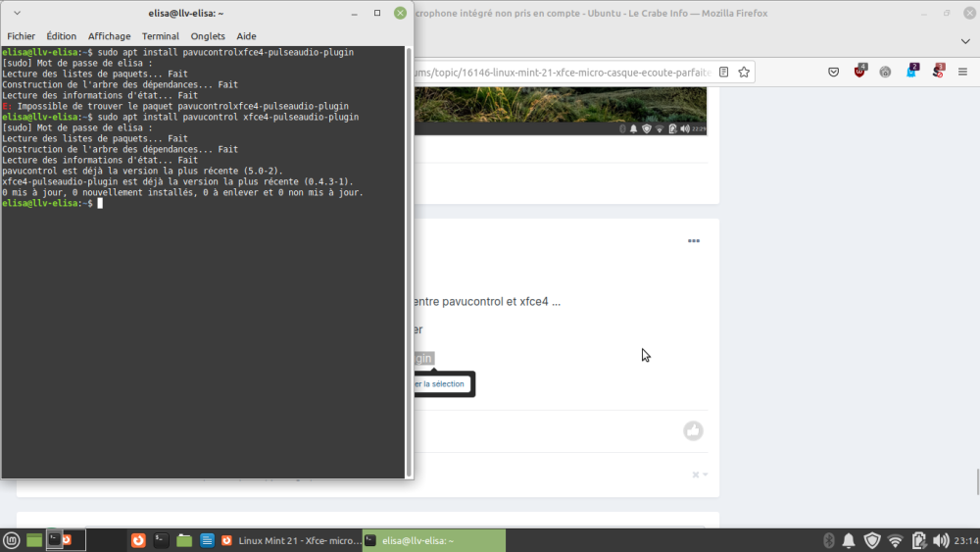Open the Affichage menu in terminal
The height and width of the screenshot is (552, 980).
[x=110, y=36]
